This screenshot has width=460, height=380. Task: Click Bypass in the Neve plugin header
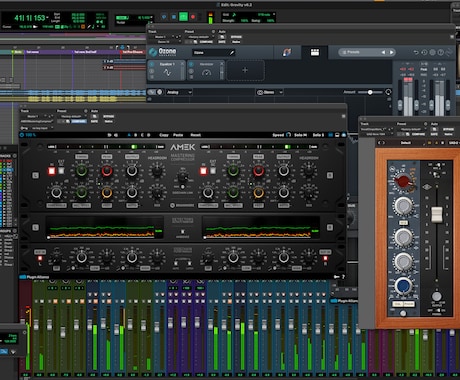448,129
